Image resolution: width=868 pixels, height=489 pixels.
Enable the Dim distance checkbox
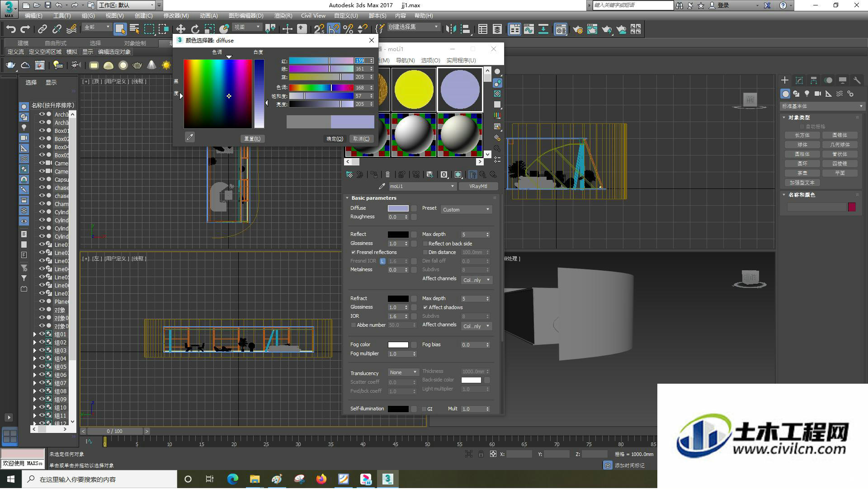tap(425, 252)
